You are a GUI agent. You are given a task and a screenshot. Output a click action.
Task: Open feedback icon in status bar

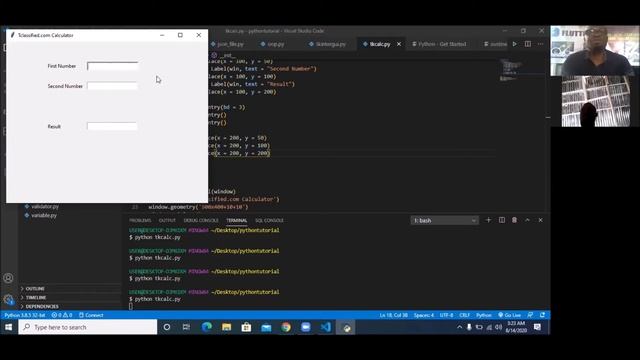click(x=530, y=315)
